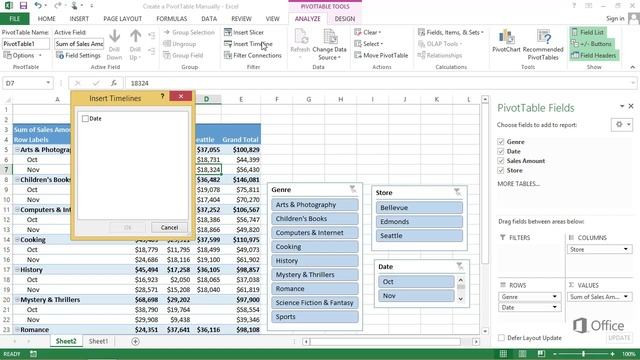Switch to the FORMULAS ribbon tab

pos(172,19)
